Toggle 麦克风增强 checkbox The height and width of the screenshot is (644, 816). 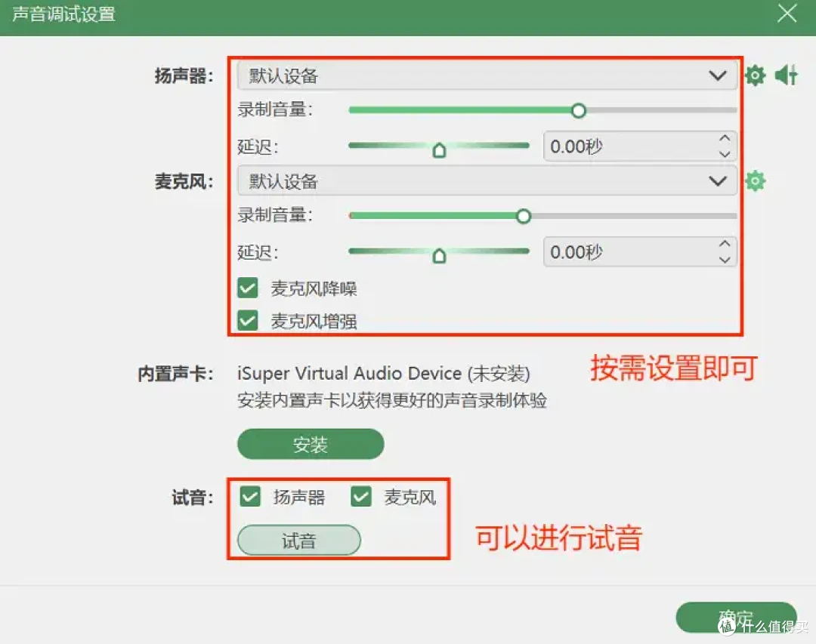tap(248, 321)
